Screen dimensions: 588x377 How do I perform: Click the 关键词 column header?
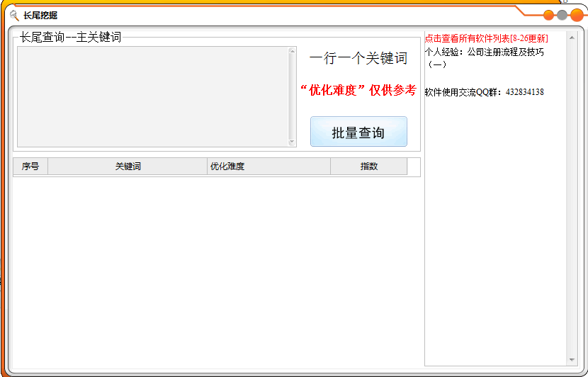click(x=128, y=167)
